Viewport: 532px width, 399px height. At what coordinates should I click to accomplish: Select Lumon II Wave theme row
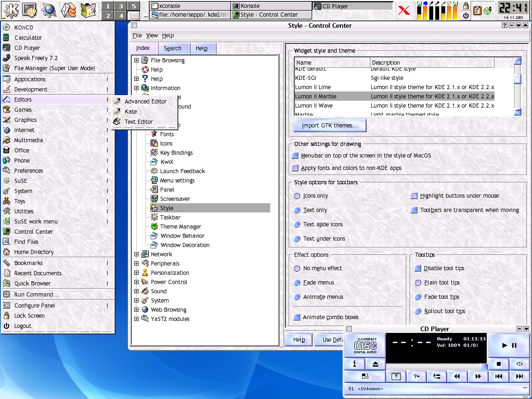394,105
